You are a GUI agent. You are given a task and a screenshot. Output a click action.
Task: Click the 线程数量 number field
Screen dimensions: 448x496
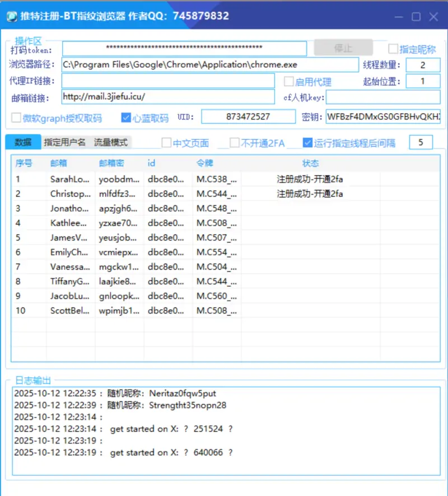(x=423, y=65)
